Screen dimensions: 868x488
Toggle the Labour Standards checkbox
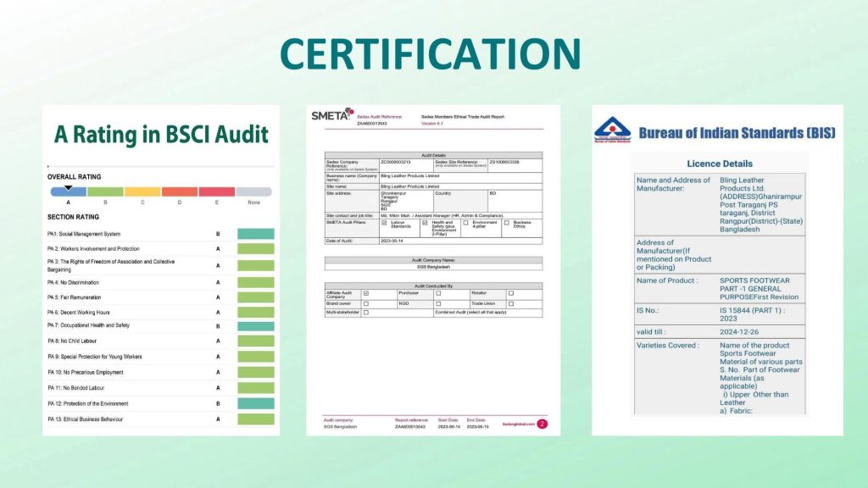click(x=384, y=223)
